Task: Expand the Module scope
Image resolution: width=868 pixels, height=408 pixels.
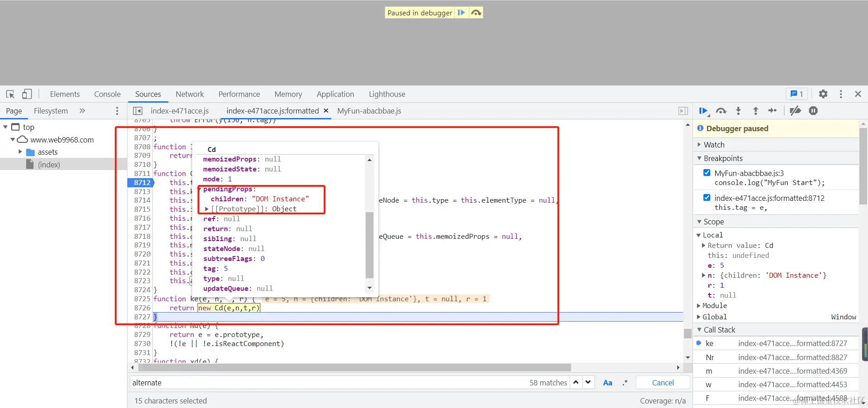Action: (x=699, y=306)
